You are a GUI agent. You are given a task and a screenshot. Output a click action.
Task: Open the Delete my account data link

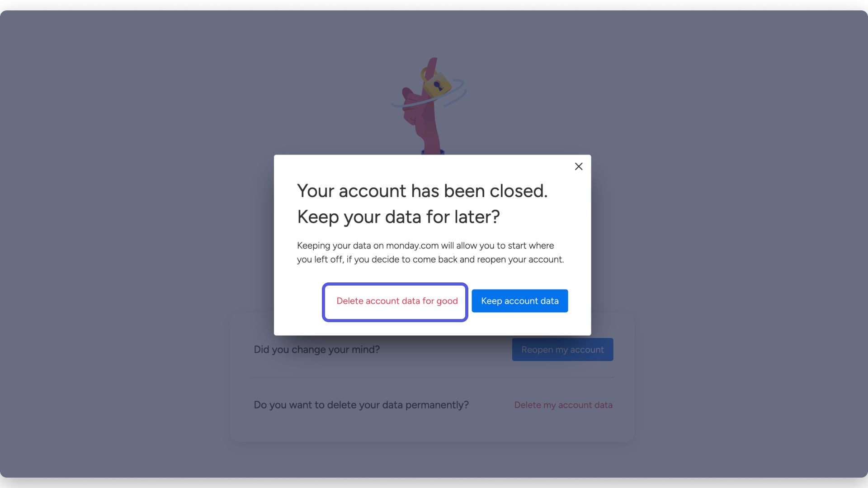(x=563, y=405)
